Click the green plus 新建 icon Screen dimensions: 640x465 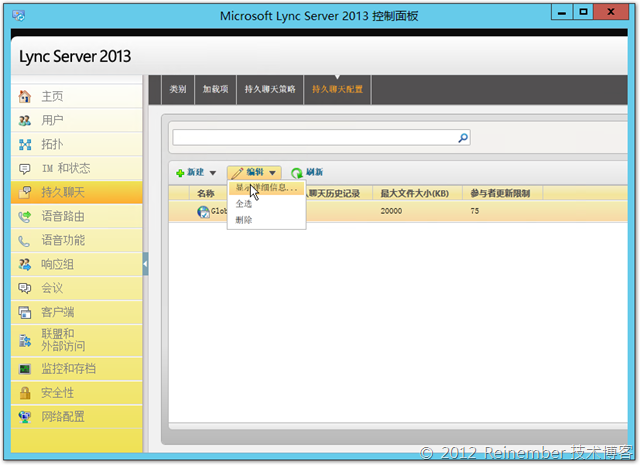coord(180,173)
